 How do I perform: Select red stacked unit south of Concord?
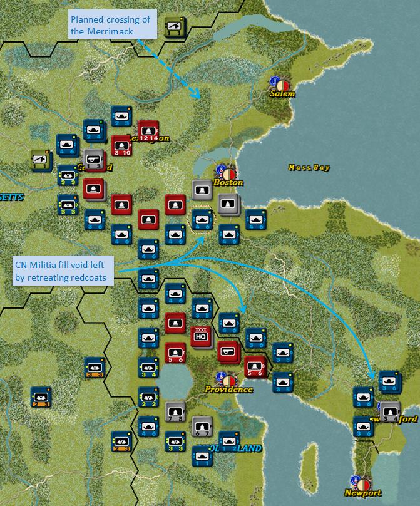tap(94, 189)
